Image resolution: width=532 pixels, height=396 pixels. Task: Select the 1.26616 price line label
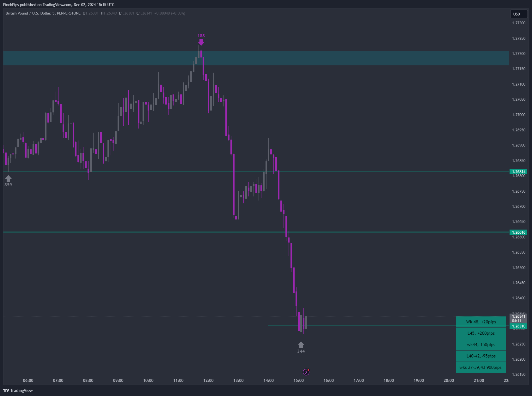518,232
